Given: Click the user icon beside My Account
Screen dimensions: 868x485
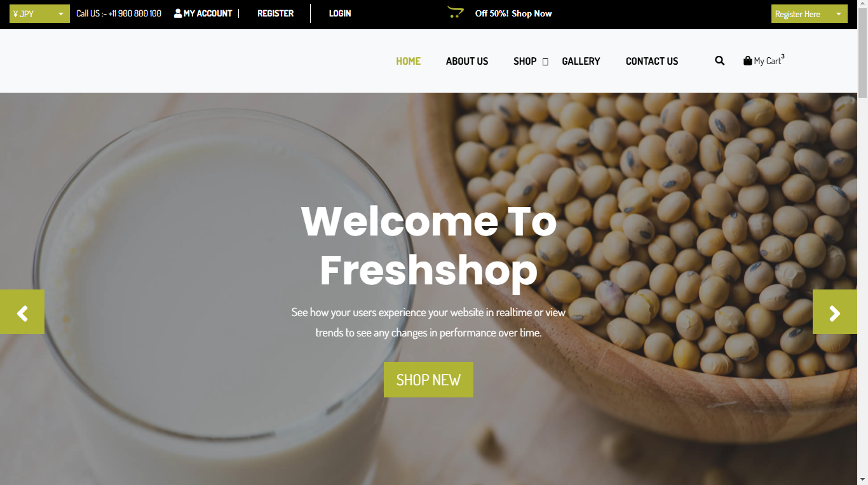Looking at the screenshot, I should [x=178, y=13].
